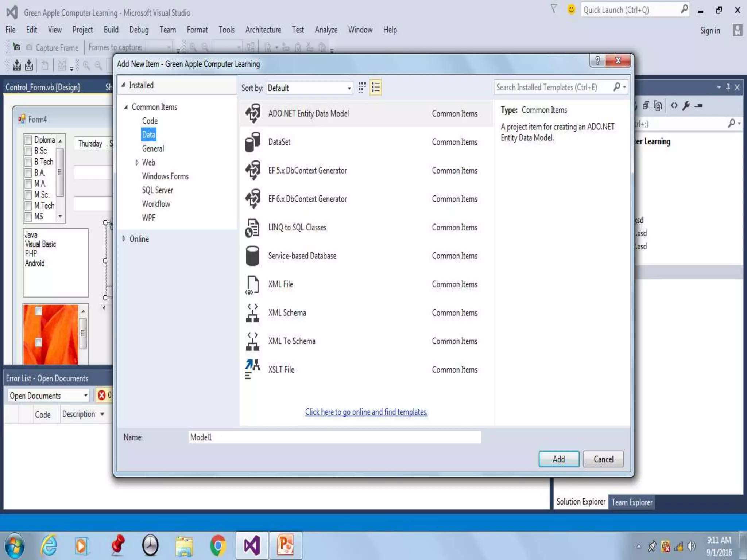Click the Add button

coord(558,459)
